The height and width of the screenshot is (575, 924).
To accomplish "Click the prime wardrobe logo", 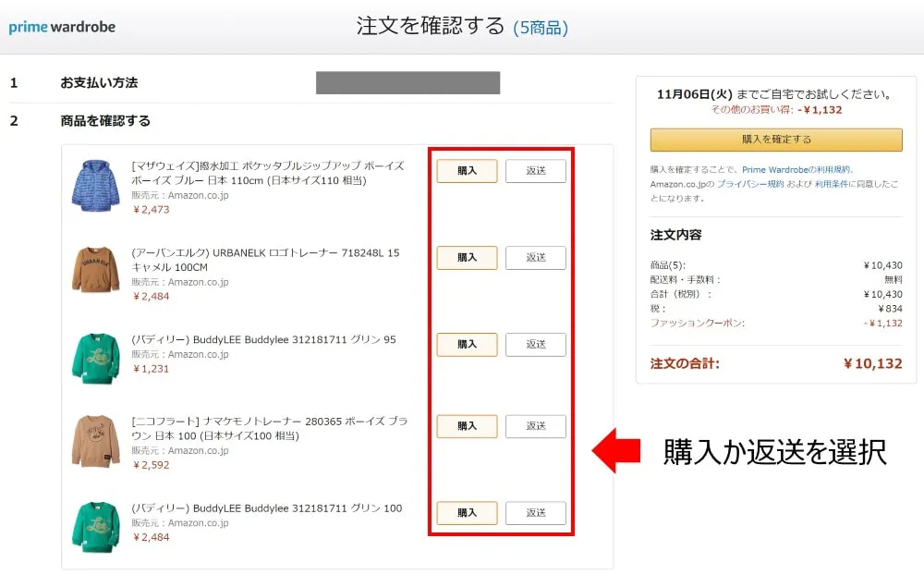I will 62,27.
